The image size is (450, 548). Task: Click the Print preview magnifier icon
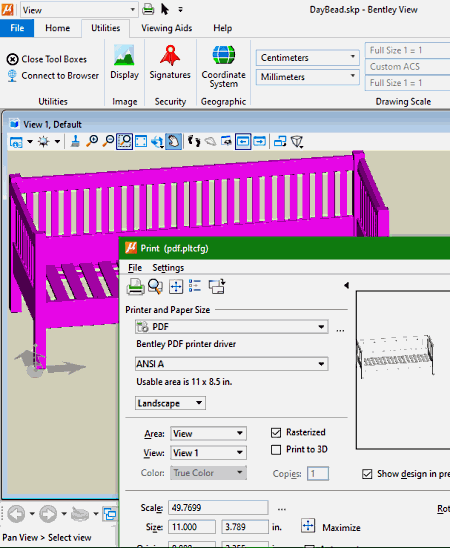pos(155,287)
